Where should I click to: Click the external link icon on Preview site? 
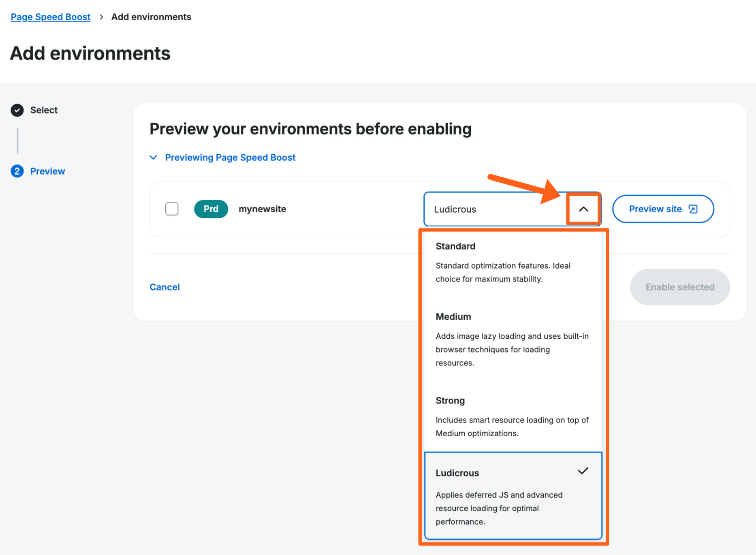click(693, 209)
